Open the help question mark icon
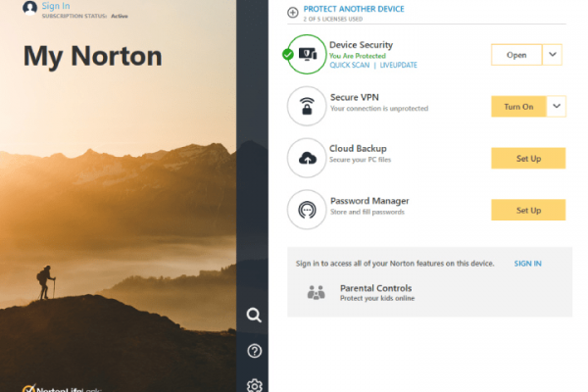 tap(254, 351)
